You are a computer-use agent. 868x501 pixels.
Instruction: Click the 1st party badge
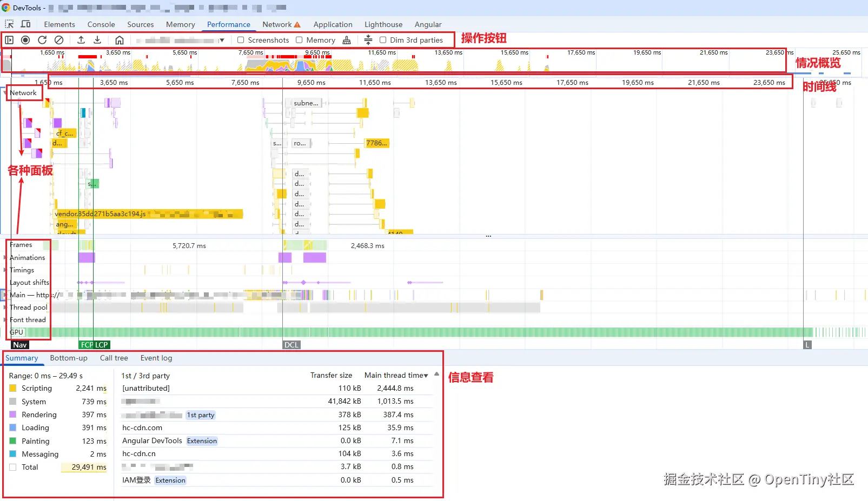click(201, 415)
